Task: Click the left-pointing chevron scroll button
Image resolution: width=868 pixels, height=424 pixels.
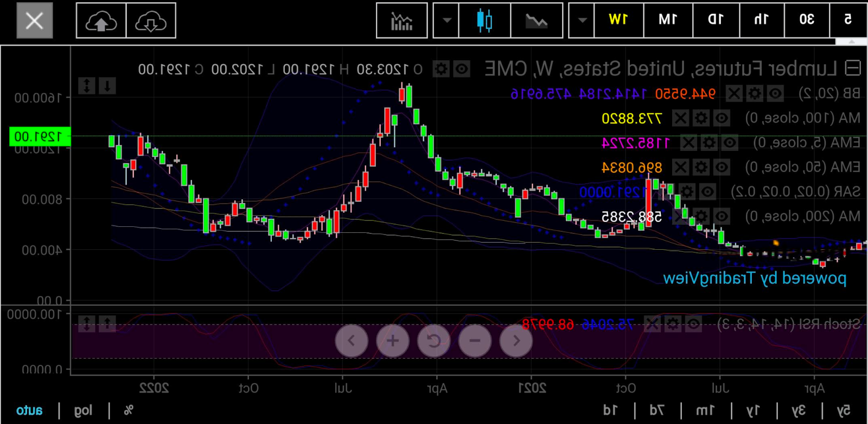Action: pyautogui.click(x=352, y=341)
